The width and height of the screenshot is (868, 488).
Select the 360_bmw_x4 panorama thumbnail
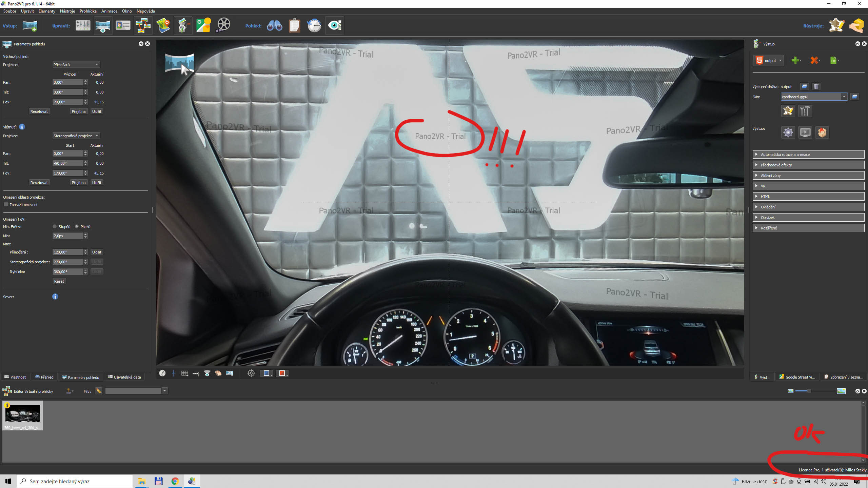(22, 415)
